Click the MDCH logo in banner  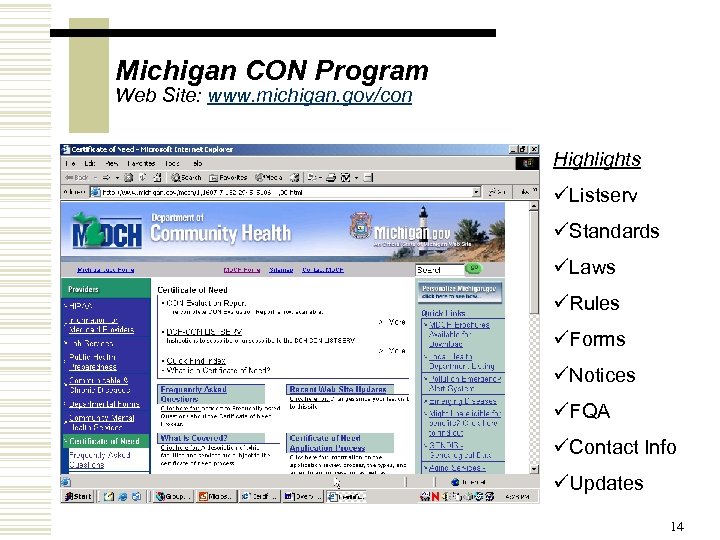tap(106, 232)
